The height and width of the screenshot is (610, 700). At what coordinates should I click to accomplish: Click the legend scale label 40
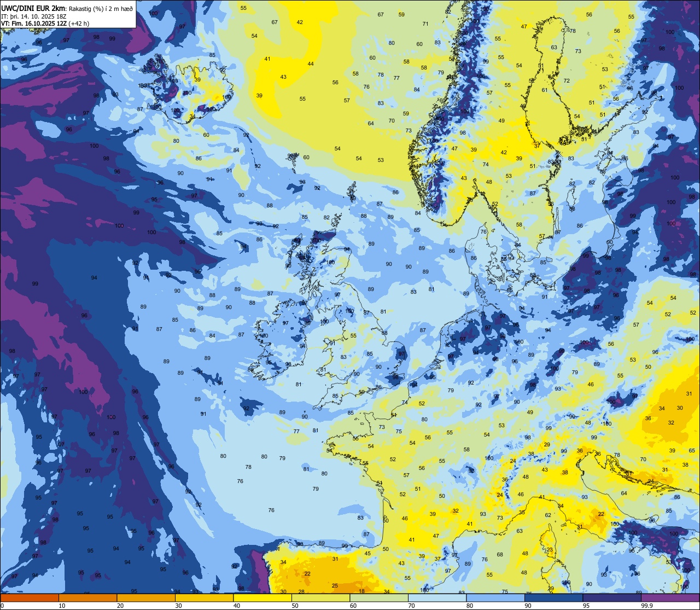point(237,606)
